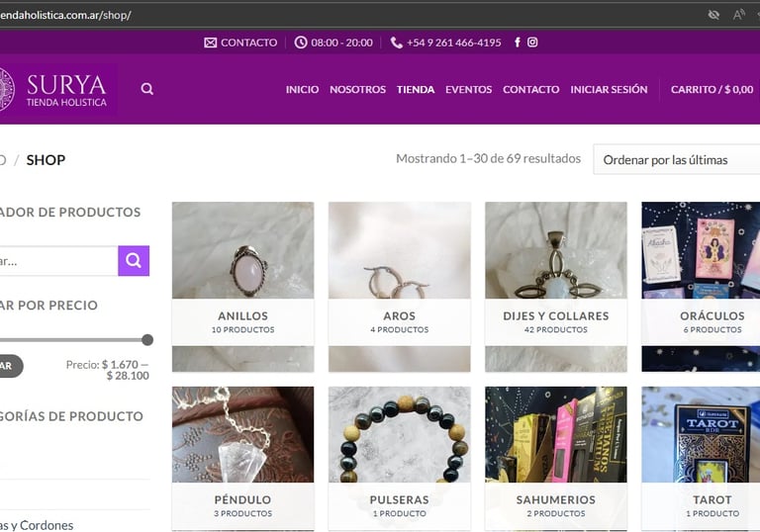Click the ANILLOS category title

[242, 315]
